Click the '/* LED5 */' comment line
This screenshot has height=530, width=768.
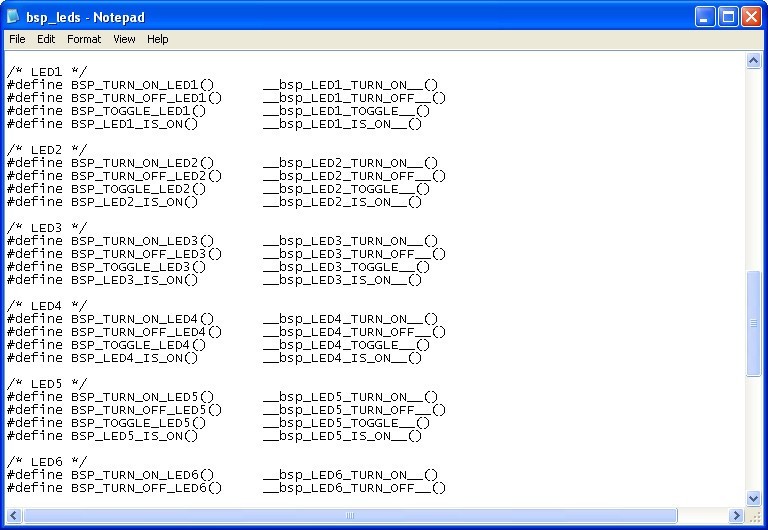(47, 384)
